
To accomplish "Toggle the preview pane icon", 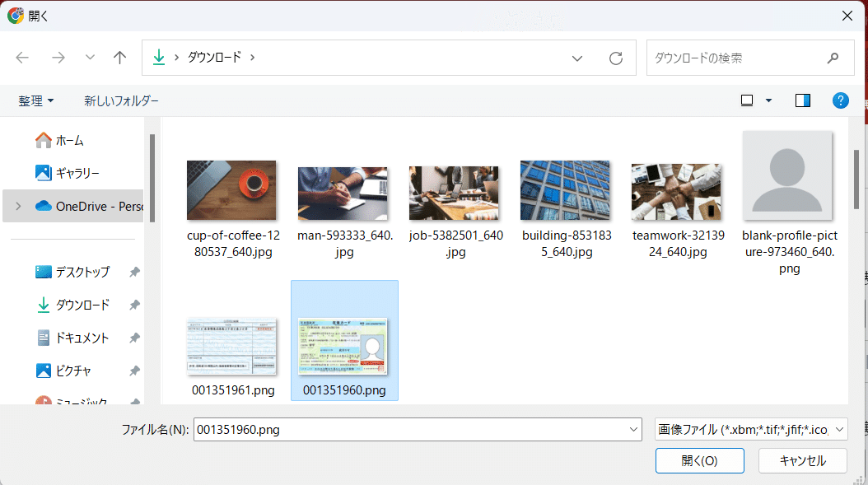I will pyautogui.click(x=802, y=100).
